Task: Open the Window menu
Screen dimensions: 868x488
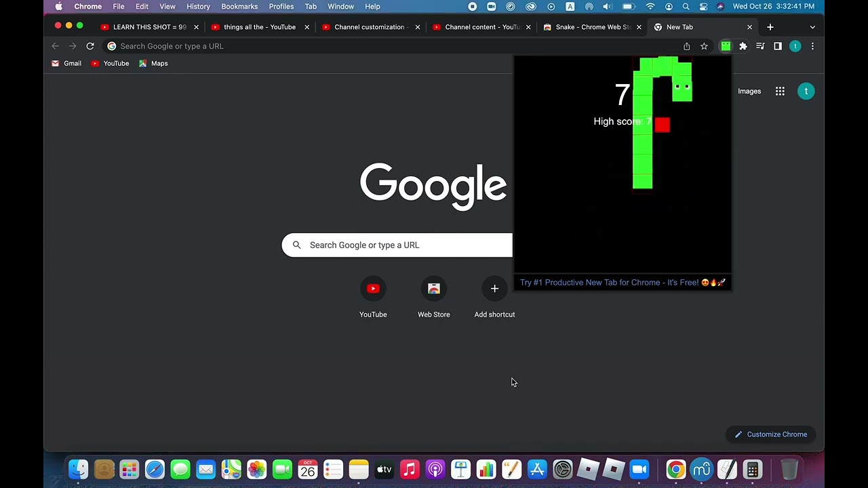Action: tap(340, 6)
